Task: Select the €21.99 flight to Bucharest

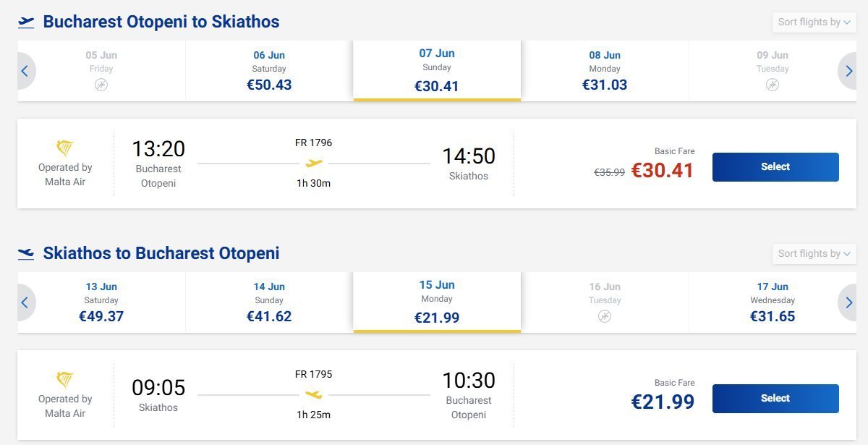Action: (x=775, y=399)
